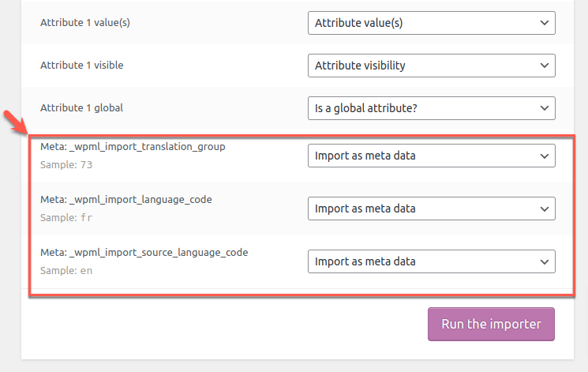The image size is (588, 372).
Task: Click the red annotation arrow
Action: click(15, 122)
